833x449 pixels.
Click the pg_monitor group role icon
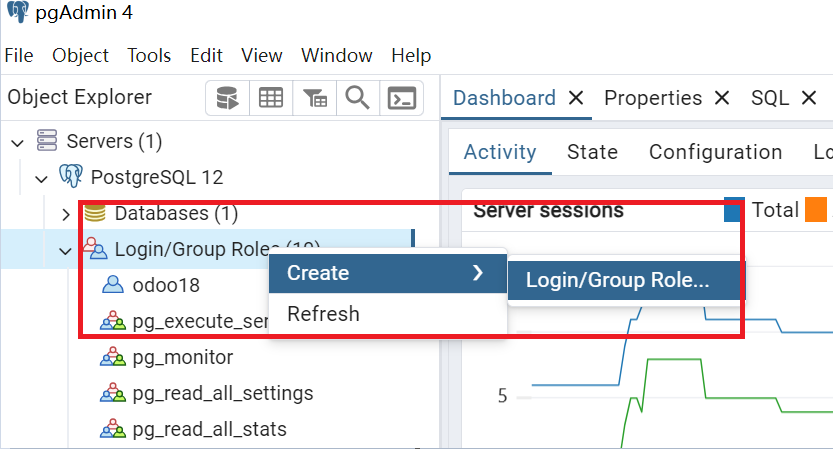(x=113, y=357)
